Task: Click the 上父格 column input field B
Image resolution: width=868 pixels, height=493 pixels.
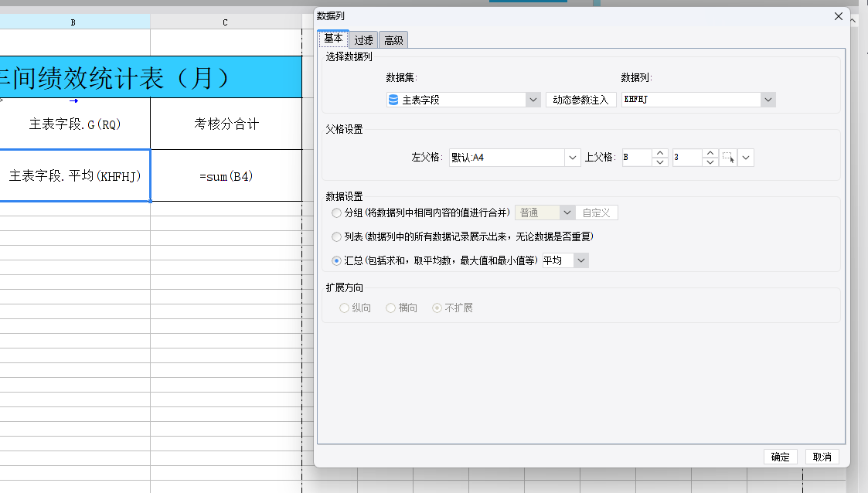Action: [637, 158]
